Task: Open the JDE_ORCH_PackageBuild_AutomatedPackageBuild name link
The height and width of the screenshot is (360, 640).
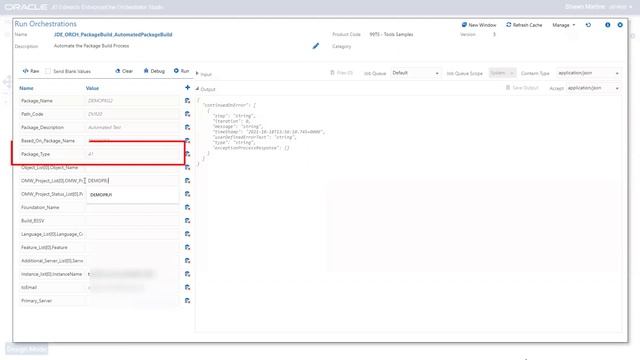Action: coord(113,35)
